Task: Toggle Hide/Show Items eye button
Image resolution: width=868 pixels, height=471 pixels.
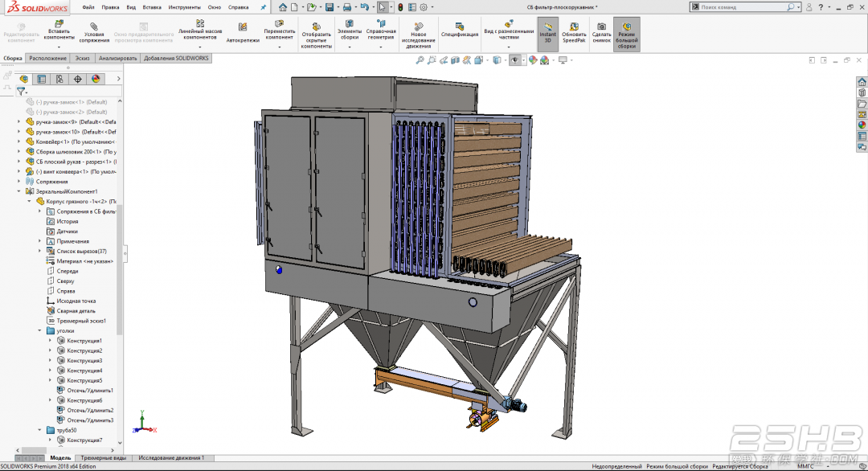Action: click(515, 59)
